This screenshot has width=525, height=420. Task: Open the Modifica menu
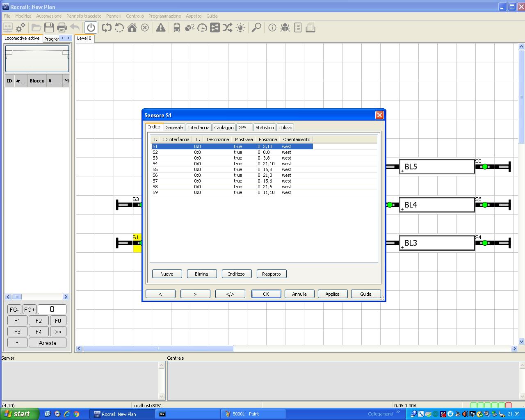tap(23, 16)
